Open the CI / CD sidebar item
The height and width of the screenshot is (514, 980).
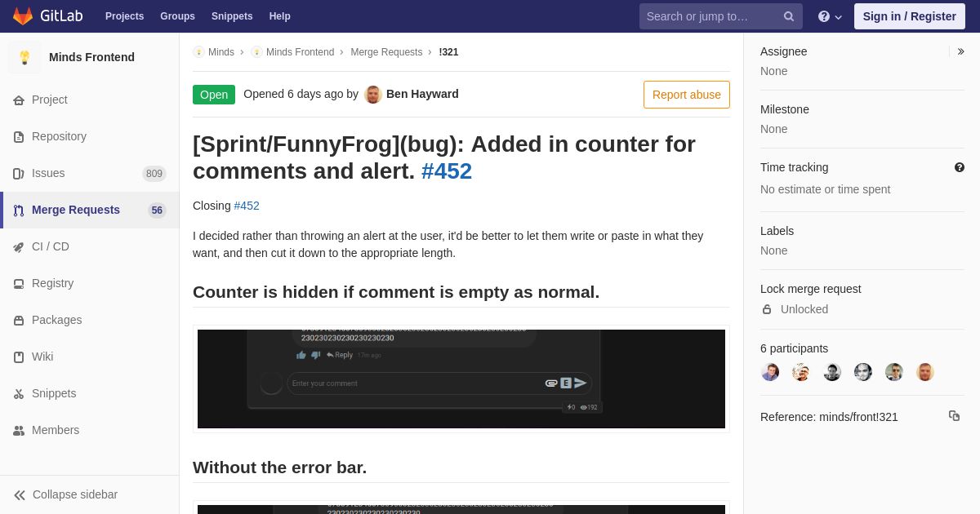tap(90, 246)
